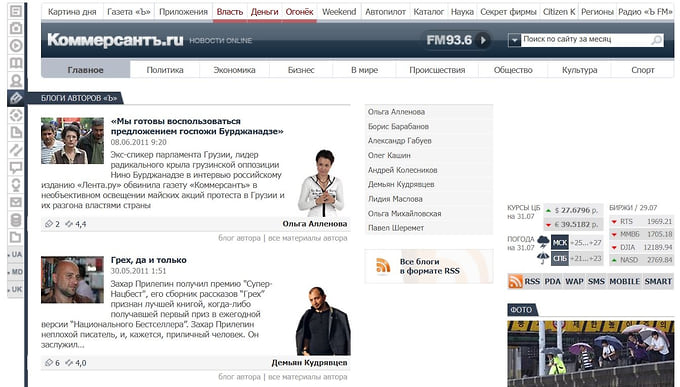Viewport: 680px width, 387px height.
Task: Open the single page icon in sidebar
Action: tap(16, 133)
